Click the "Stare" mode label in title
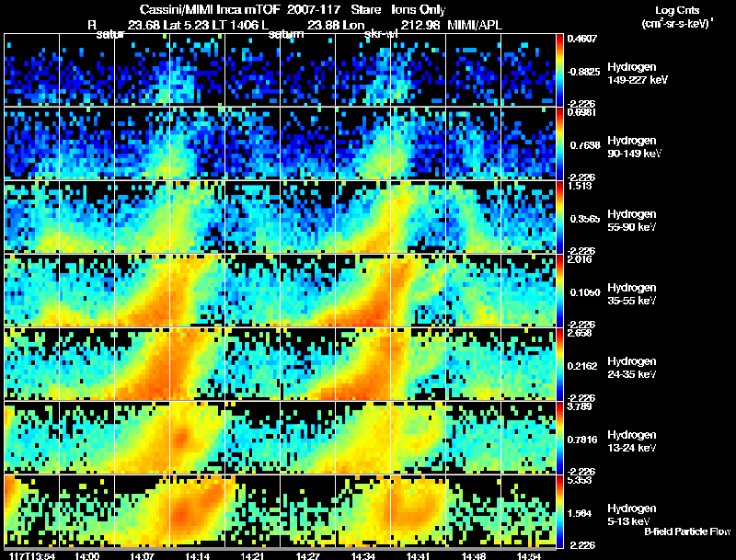Screen dimensions: 736x560 365,10
